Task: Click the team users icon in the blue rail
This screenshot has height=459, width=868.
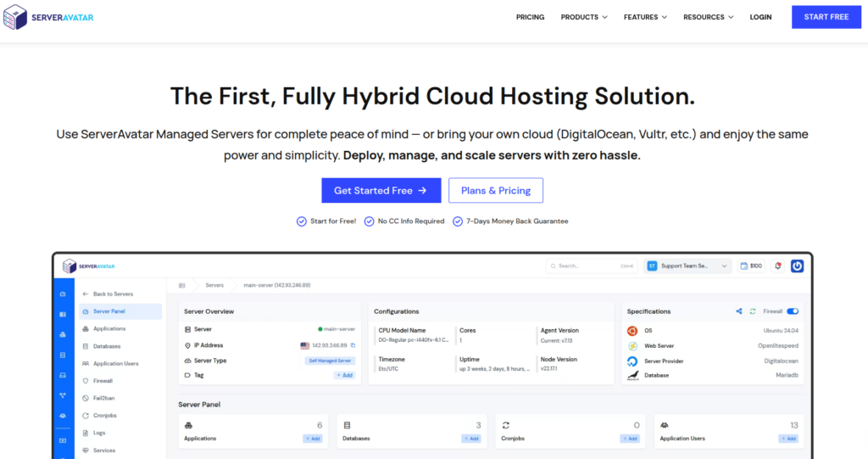Action: point(63,416)
